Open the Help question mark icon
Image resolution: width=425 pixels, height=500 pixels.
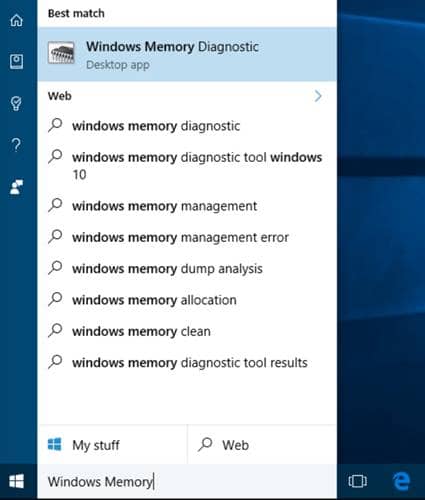coord(16,145)
